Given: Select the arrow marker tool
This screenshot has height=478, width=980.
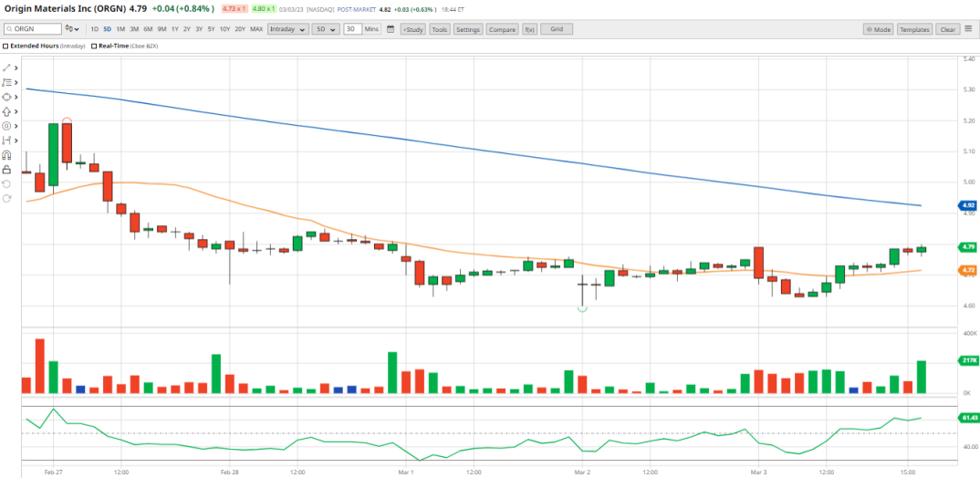Looking at the screenshot, I should pyautogui.click(x=7, y=111).
